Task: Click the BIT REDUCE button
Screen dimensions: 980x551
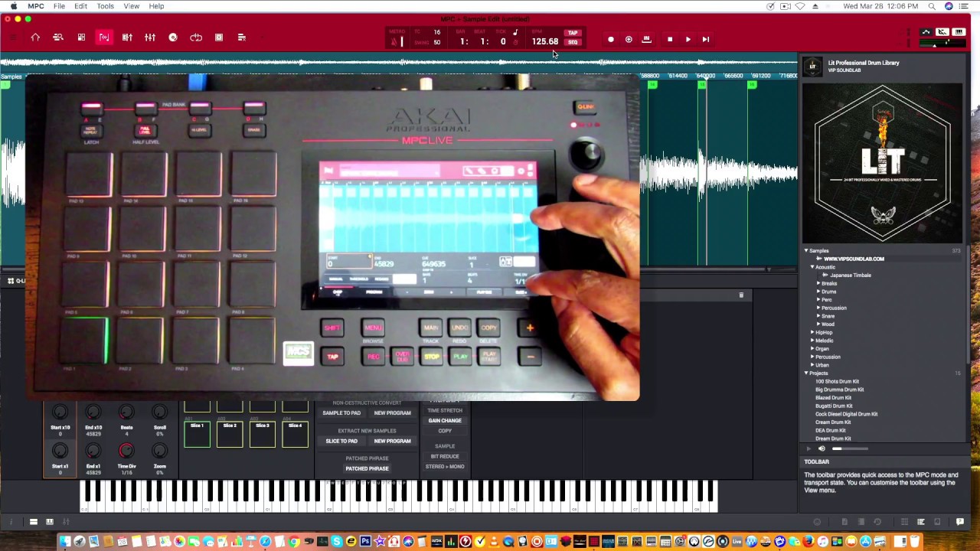Action: click(x=445, y=457)
